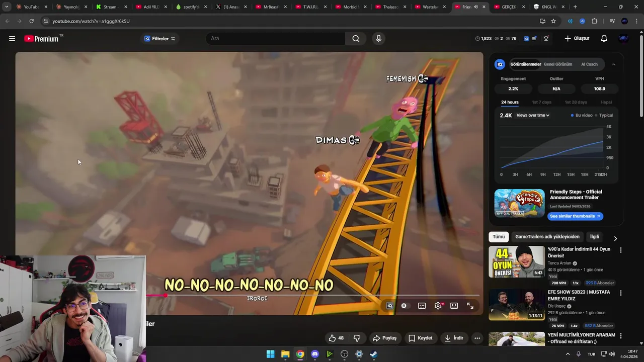Screen dimensions: 644x362
Task: Toggle the Typical chart series
Action: coord(604,115)
